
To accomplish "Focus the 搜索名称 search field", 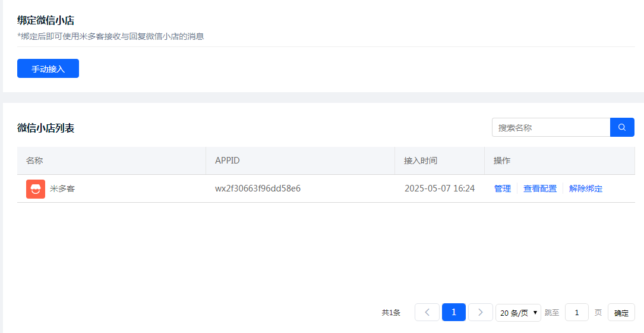I will [551, 127].
